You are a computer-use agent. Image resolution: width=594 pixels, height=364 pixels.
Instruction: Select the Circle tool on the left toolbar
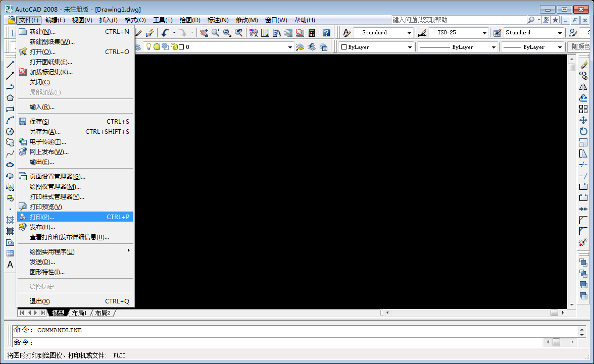[x=10, y=131]
